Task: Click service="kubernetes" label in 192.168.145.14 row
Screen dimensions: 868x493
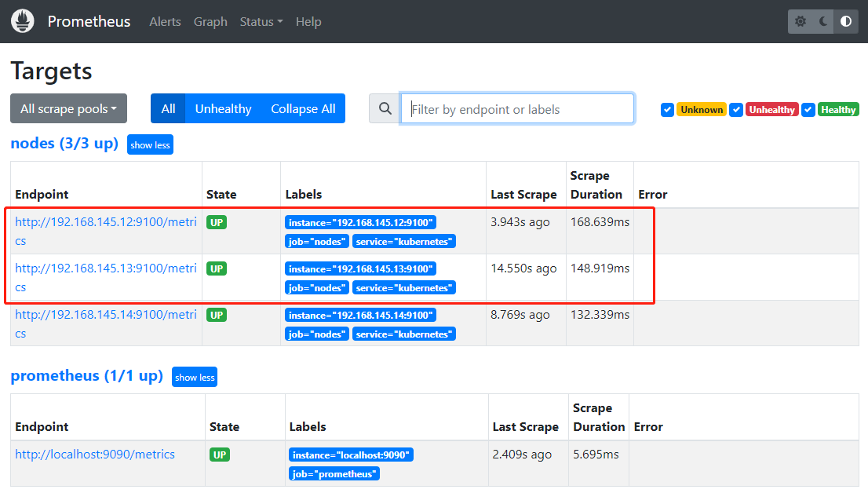Action: 404,334
